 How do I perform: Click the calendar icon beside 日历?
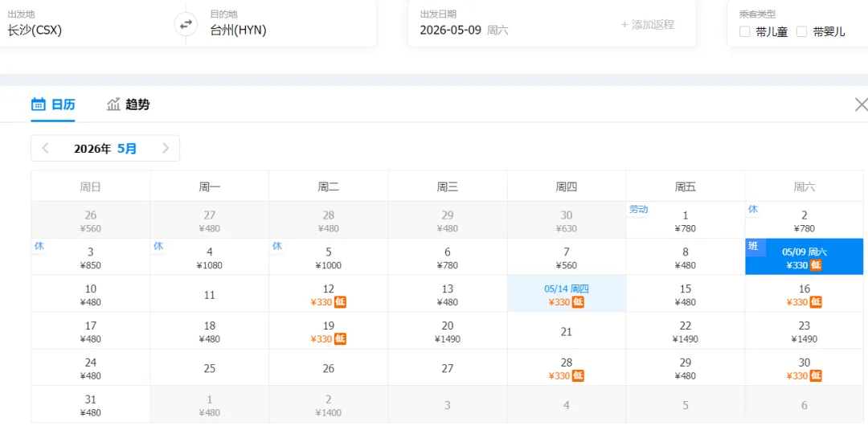38,104
